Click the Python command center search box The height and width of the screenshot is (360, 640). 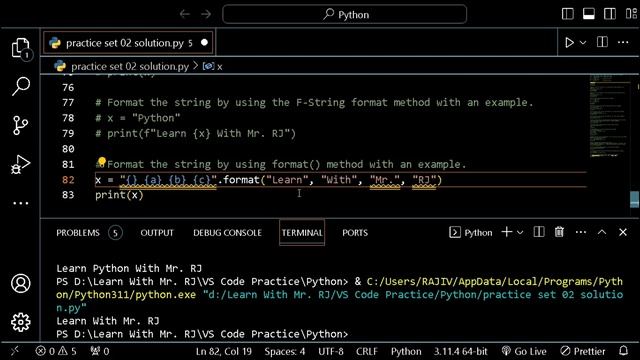coord(344,15)
